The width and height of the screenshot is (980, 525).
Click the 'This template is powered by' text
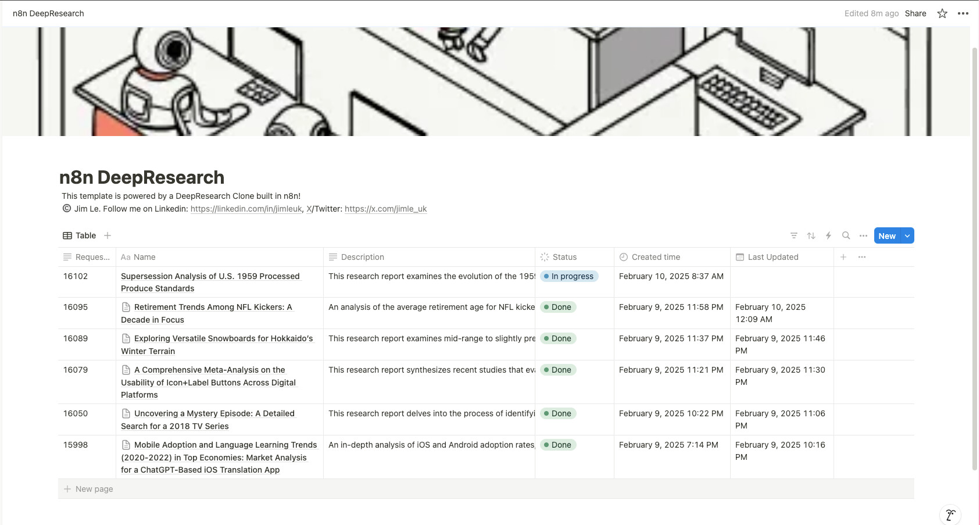click(181, 196)
